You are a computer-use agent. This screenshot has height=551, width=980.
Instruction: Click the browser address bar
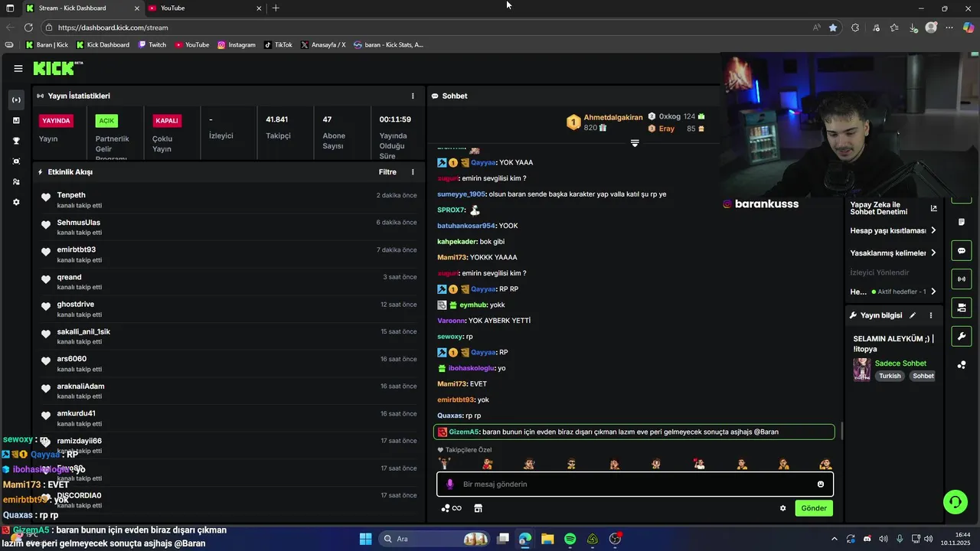coord(433,28)
